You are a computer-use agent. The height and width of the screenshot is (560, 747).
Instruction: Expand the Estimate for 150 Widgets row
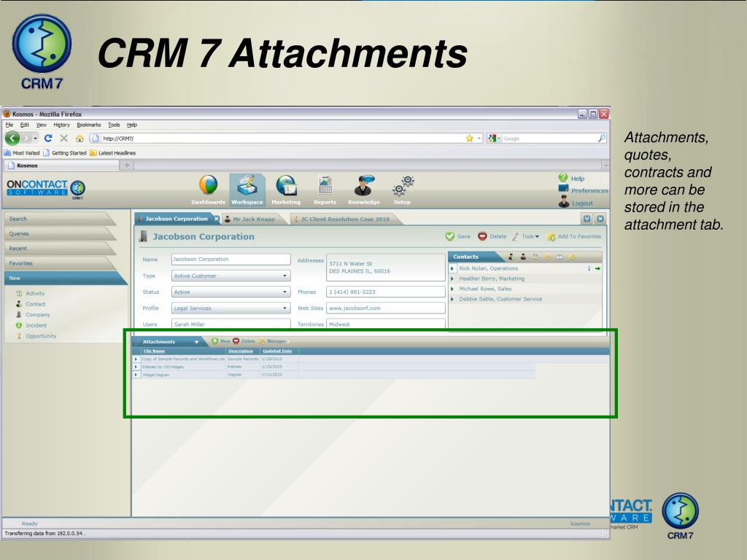[x=136, y=367]
